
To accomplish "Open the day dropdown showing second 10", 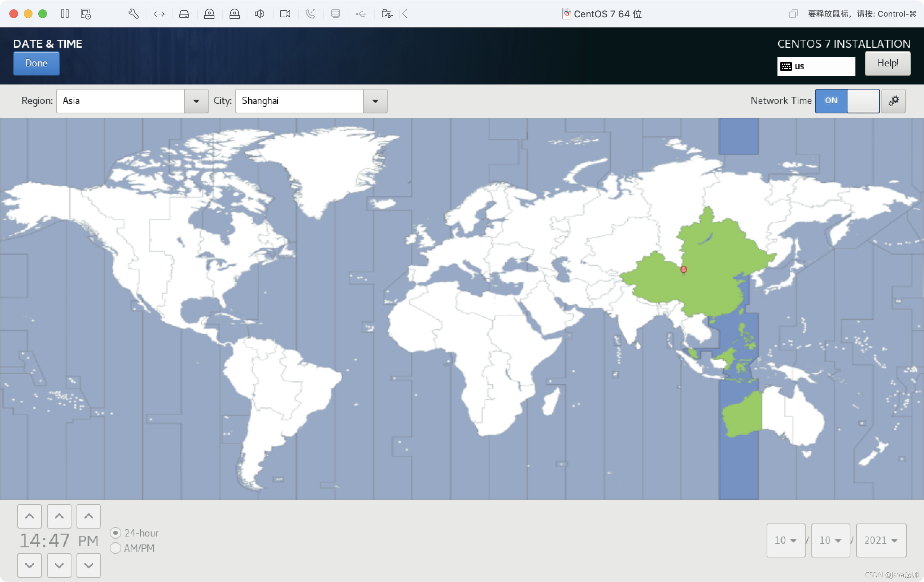I will tap(831, 540).
